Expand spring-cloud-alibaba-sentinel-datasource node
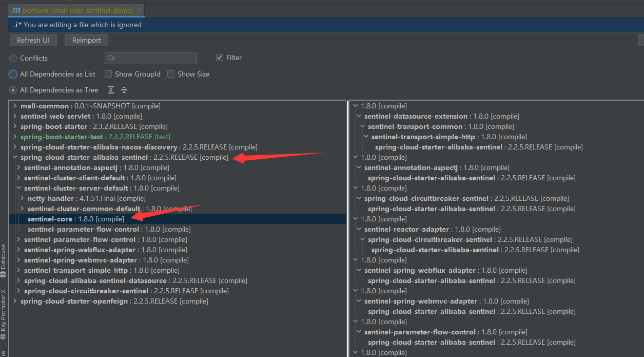The image size is (644, 357). point(18,280)
